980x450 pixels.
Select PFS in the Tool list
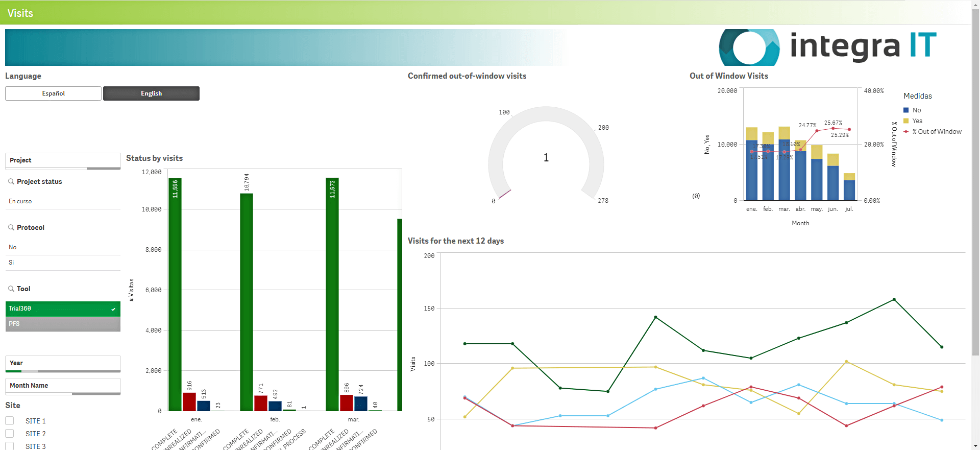tap(63, 324)
